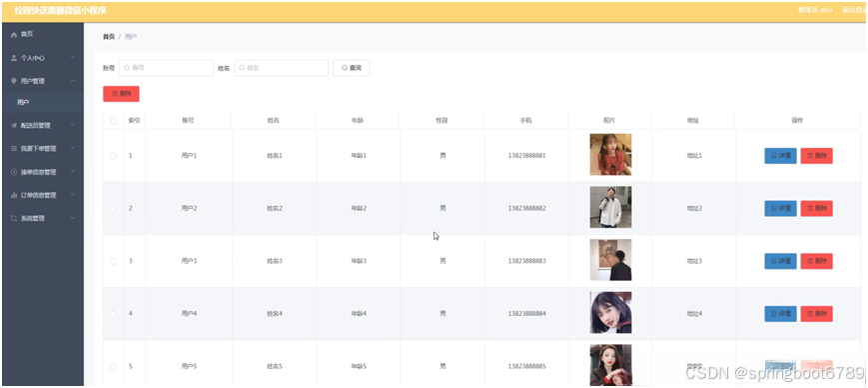This screenshot has width=868, height=388.
Task: Check the checkbox for row 用户3
Action: click(x=114, y=261)
